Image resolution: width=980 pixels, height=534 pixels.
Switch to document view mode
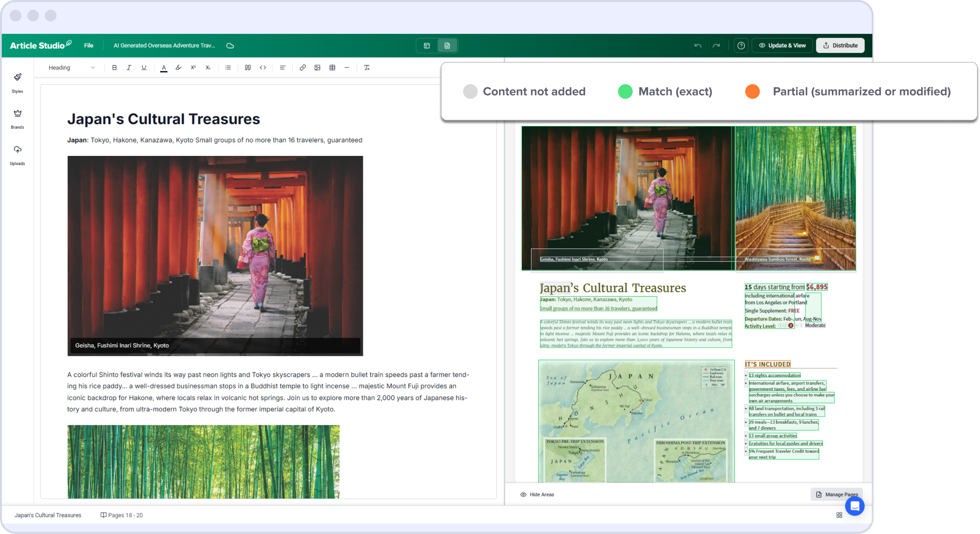(447, 46)
